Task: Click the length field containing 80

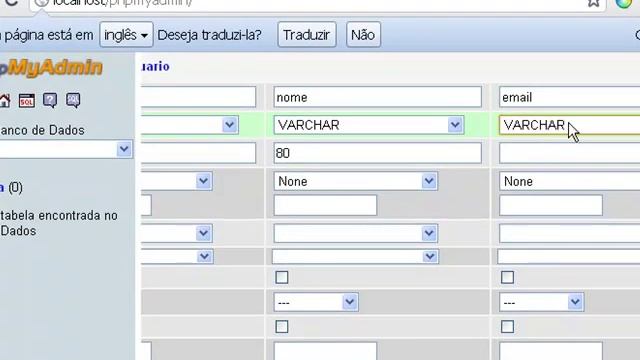Action: (378, 153)
